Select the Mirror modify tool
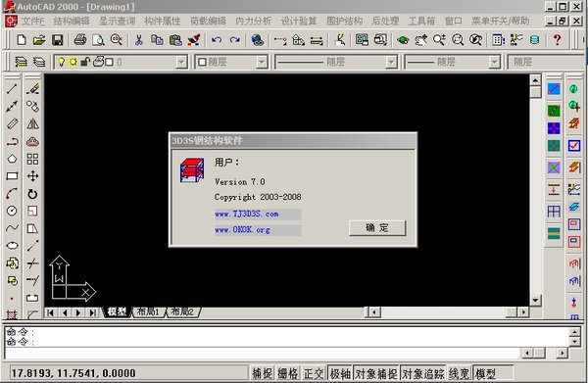588x383 pixels. [32, 123]
